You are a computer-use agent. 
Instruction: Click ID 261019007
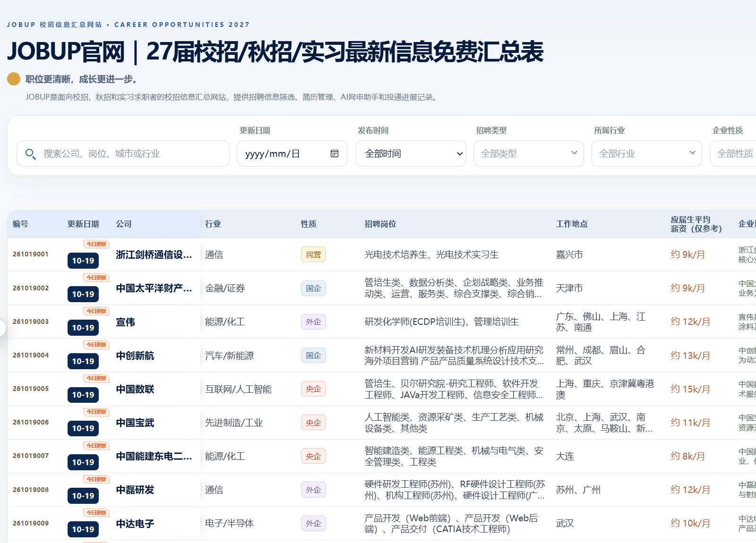[31, 456]
